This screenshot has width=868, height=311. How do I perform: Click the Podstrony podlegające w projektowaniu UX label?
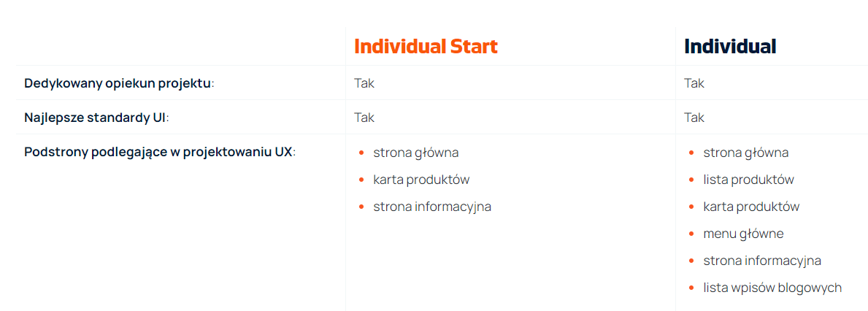coord(160,153)
